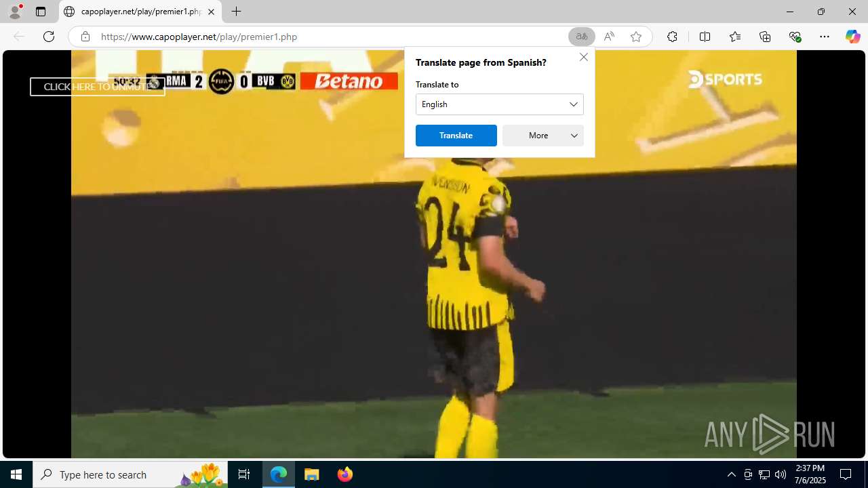Refresh the current page
The width and height of the screenshot is (868, 488).
point(49,37)
